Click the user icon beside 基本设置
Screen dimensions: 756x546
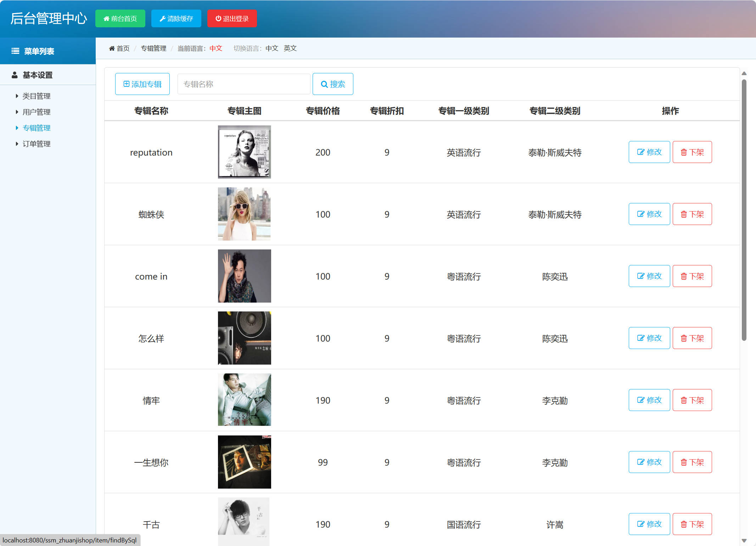click(x=15, y=75)
